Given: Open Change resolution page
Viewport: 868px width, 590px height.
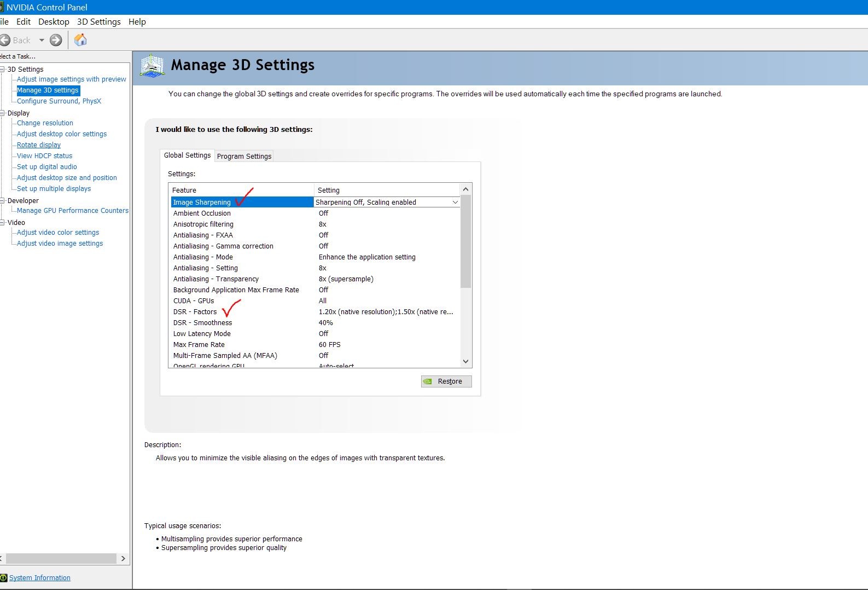Looking at the screenshot, I should [45, 123].
